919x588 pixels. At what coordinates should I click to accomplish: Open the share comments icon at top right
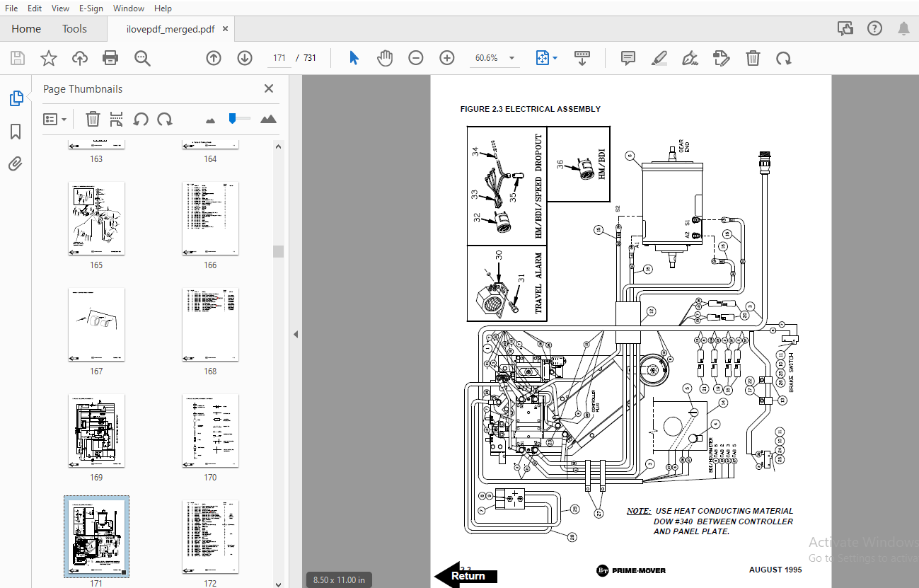point(845,28)
